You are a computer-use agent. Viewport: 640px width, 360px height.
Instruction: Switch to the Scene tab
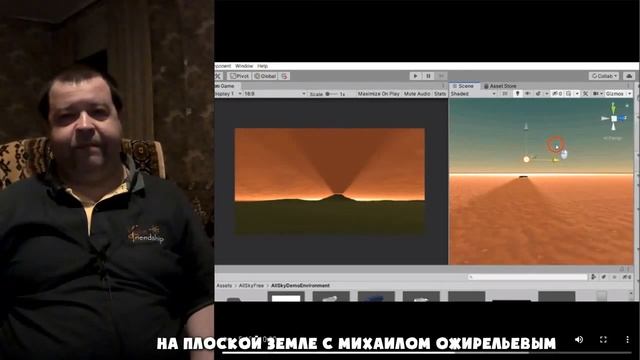pyautogui.click(x=464, y=86)
